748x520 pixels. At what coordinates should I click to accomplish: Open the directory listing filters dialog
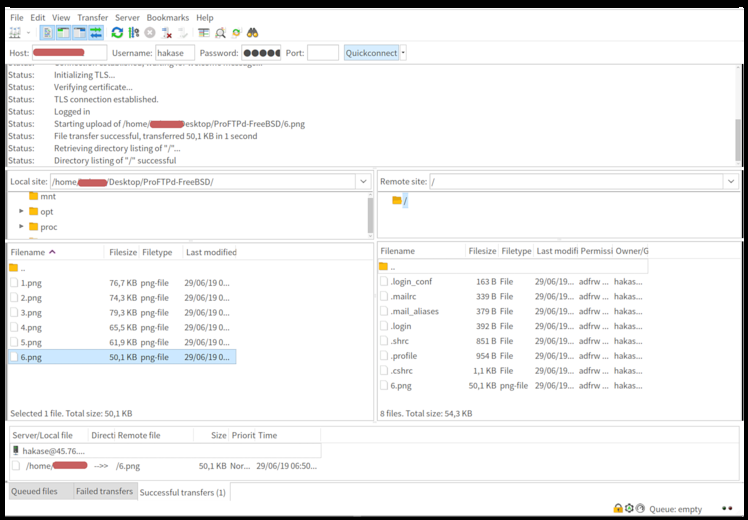click(203, 33)
